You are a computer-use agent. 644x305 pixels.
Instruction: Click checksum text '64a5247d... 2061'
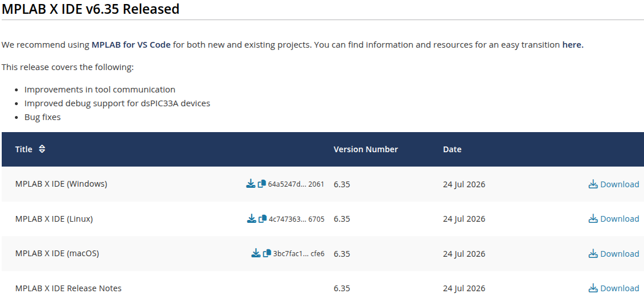pos(296,184)
